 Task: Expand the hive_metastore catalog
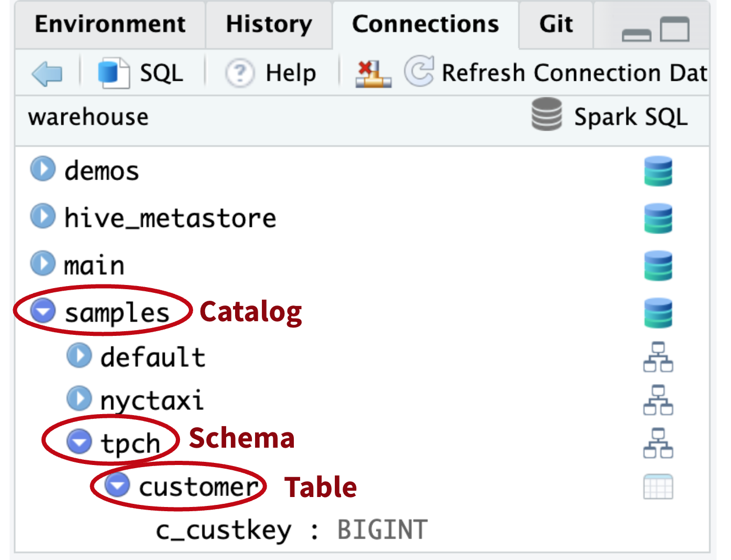[x=43, y=216]
